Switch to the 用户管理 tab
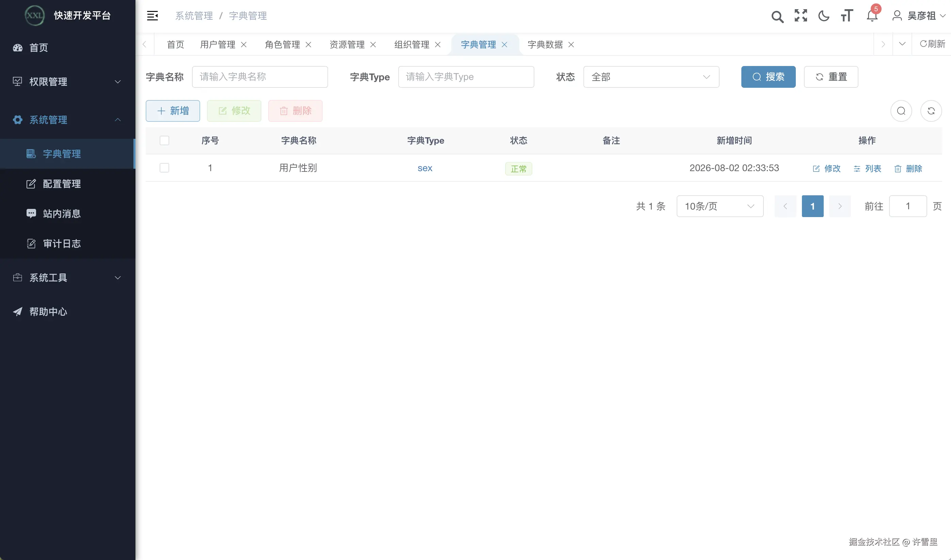The width and height of the screenshot is (951, 560). pos(218,45)
